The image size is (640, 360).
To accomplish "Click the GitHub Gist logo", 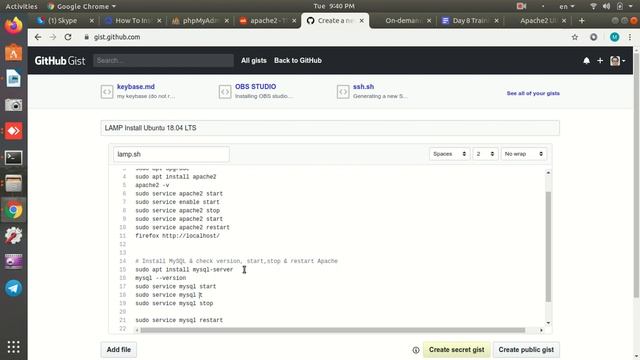I will click(x=60, y=61).
